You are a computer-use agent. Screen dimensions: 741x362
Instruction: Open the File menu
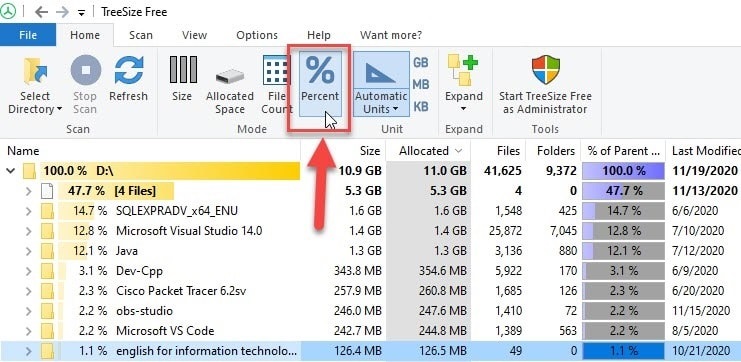click(x=28, y=35)
